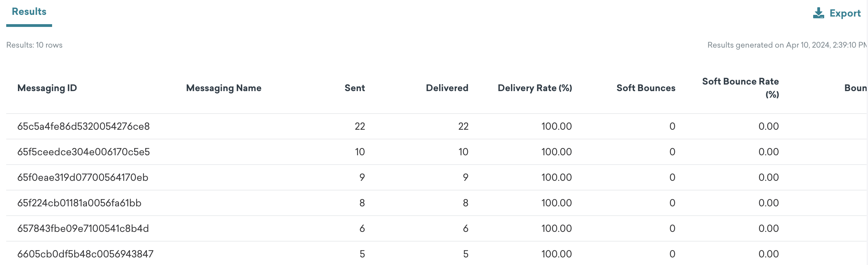Select messaging ID 65c5a4fe86d5320054276ce8

pyautogui.click(x=83, y=126)
